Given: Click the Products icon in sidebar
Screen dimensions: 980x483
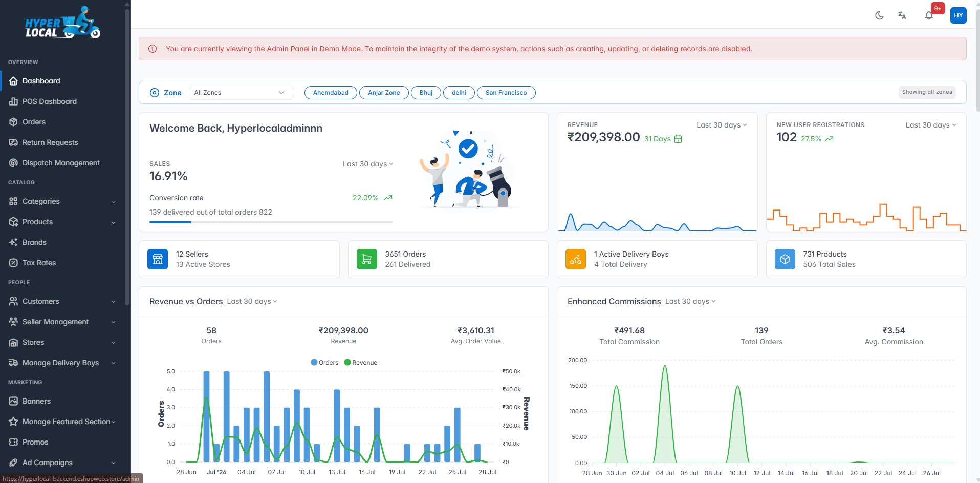Looking at the screenshot, I should click(13, 222).
